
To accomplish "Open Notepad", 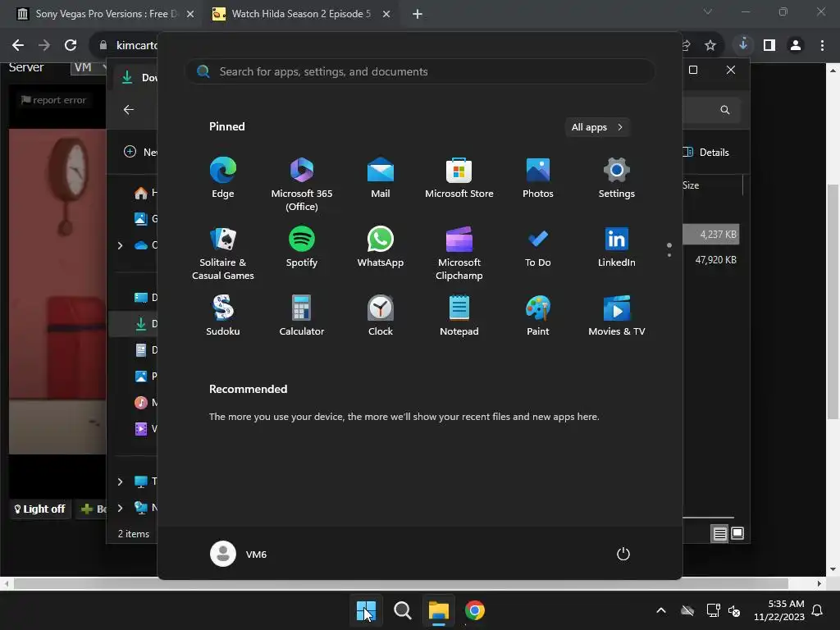I will point(459,316).
